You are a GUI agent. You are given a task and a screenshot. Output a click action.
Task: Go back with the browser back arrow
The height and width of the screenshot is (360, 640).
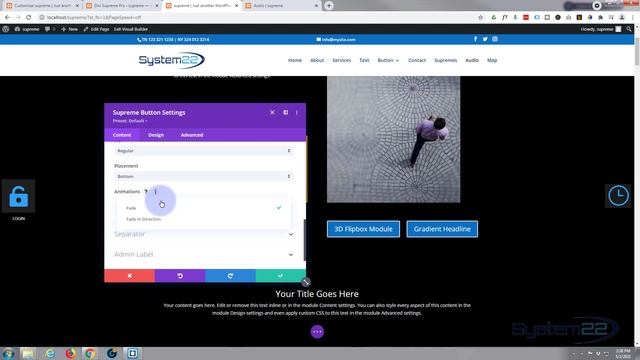(x=7, y=18)
